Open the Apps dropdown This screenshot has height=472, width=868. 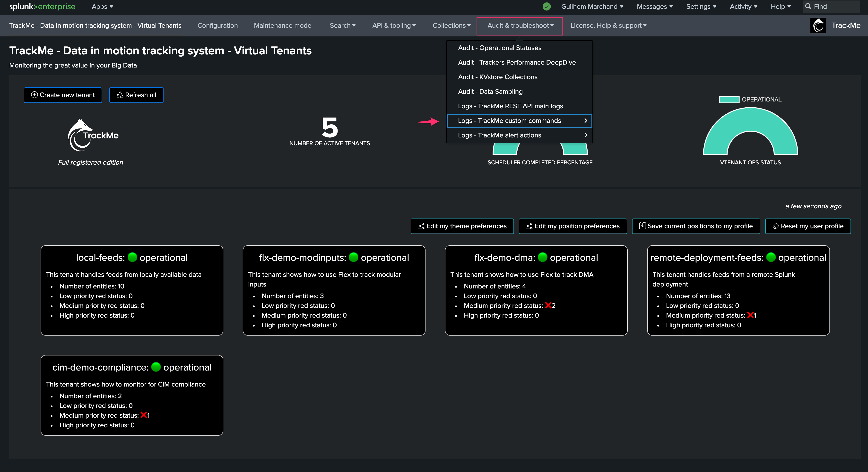[103, 6]
